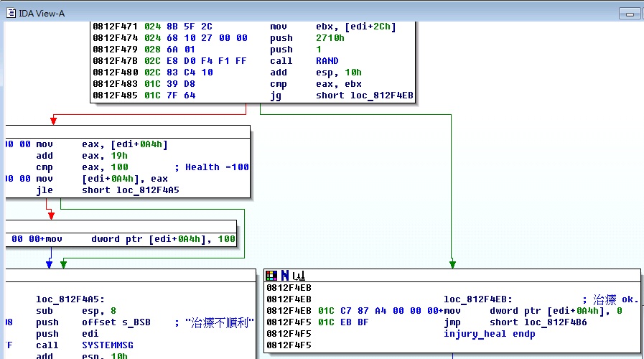Select the RAND call target

click(x=327, y=61)
